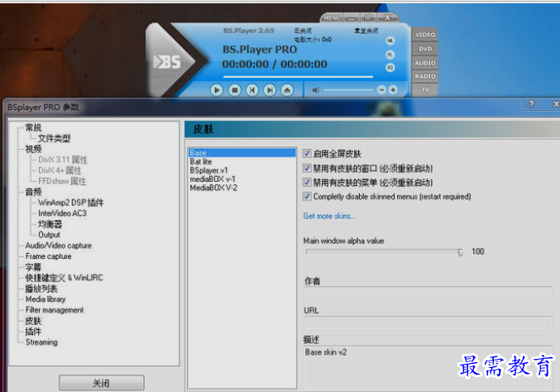Open 均衡器 settings page
The width and height of the screenshot is (560, 392).
(x=50, y=224)
